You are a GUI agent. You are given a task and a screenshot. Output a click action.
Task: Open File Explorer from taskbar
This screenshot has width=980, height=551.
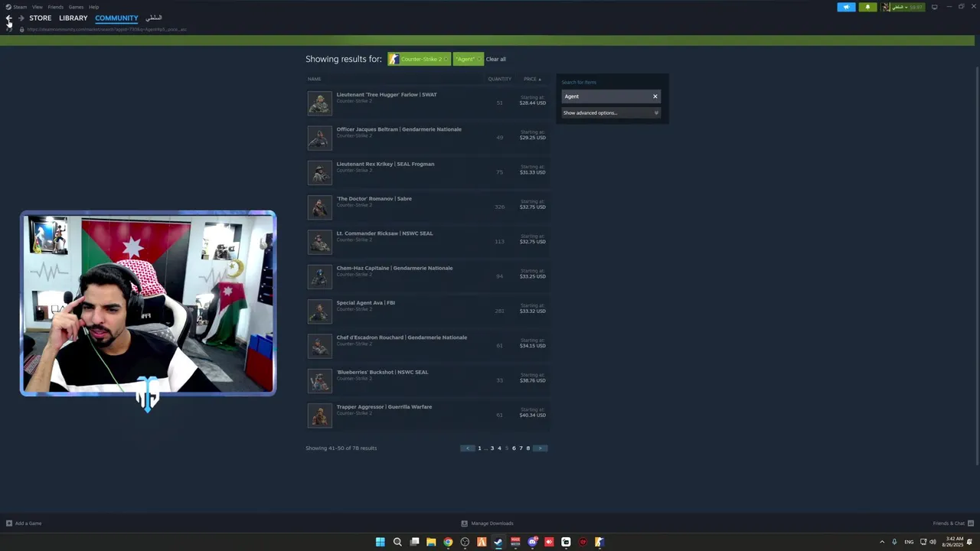[431, 542]
